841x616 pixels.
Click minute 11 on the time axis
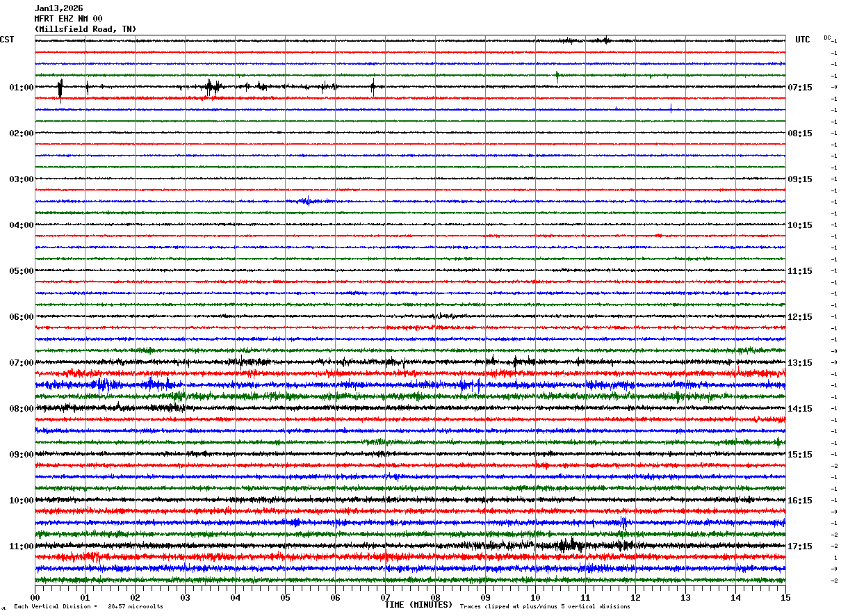(585, 597)
